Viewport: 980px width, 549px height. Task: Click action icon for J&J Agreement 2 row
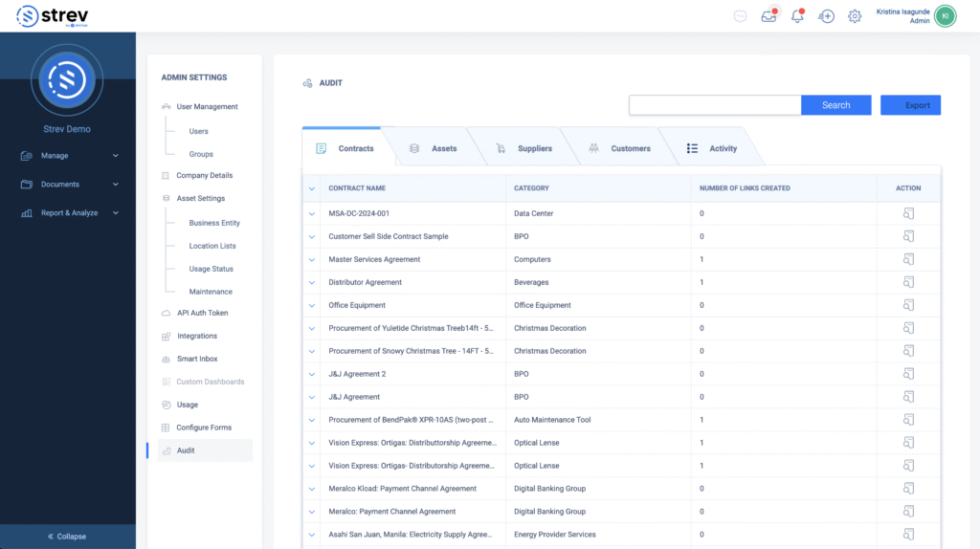[908, 374]
